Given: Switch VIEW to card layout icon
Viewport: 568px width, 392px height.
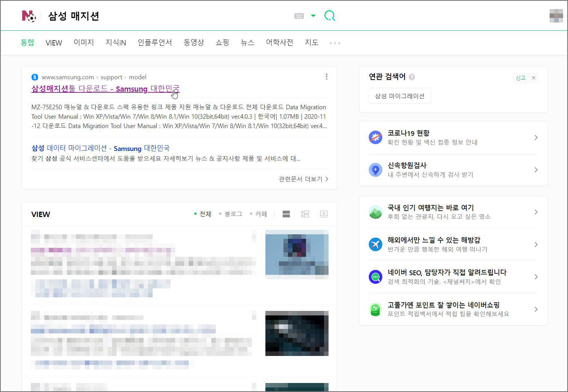Looking at the screenshot, I should [x=286, y=214].
